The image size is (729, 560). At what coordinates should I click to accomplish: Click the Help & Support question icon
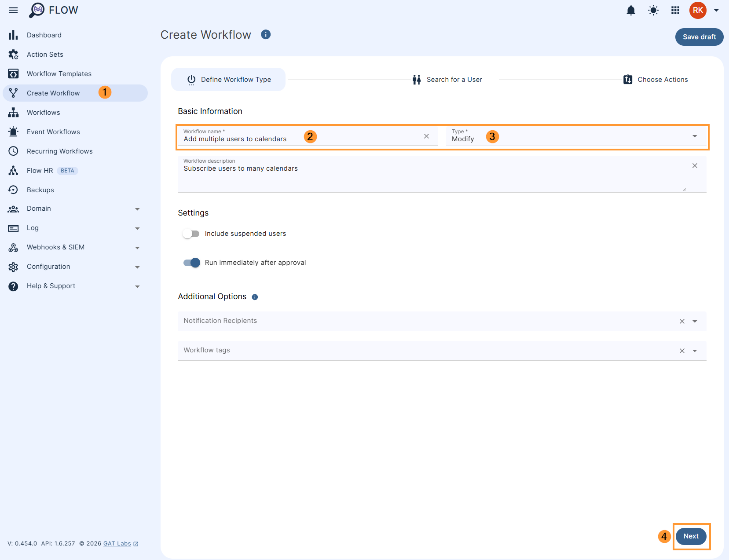pos(13,286)
